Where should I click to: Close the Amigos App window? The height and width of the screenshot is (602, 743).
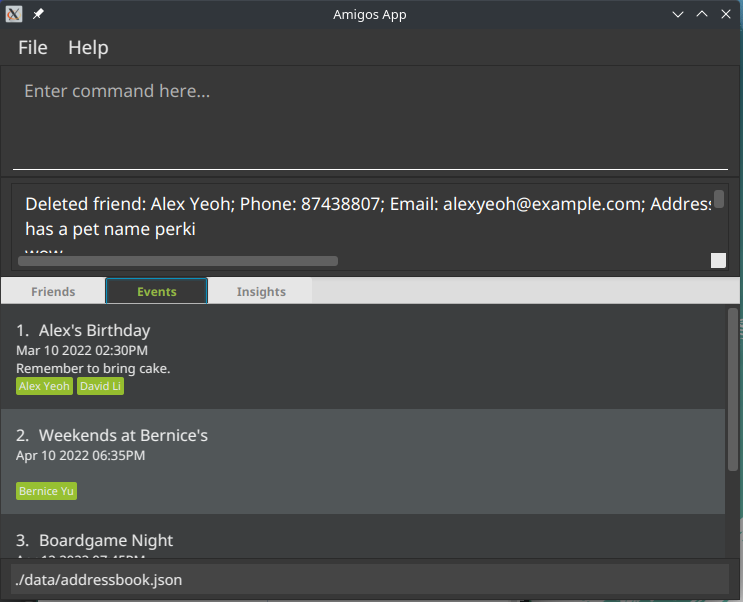click(725, 14)
